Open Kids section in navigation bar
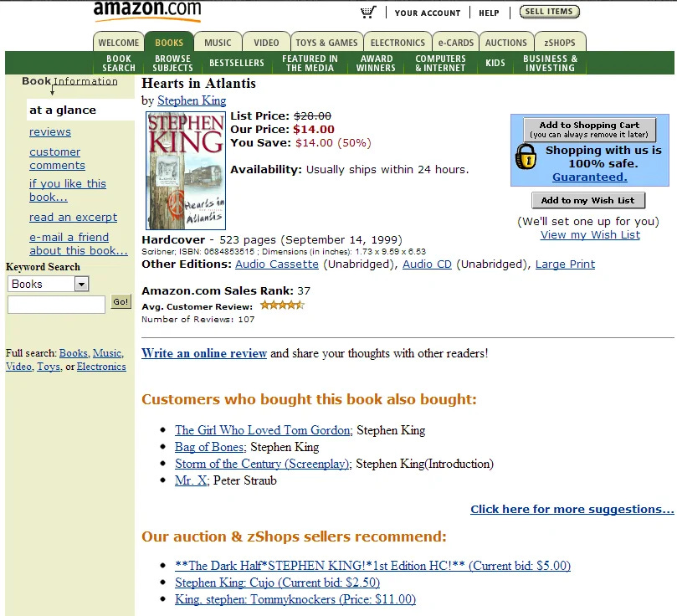Screen dimensions: 677x616 coord(495,63)
